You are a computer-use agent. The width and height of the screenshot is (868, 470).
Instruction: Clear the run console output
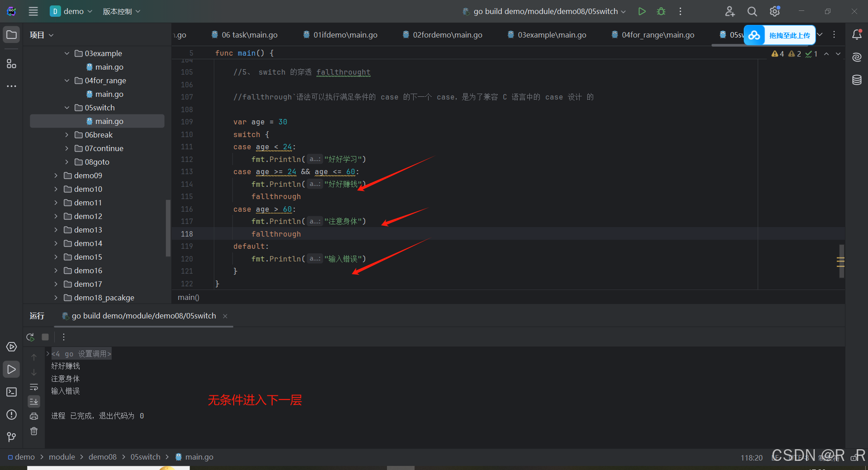34,431
